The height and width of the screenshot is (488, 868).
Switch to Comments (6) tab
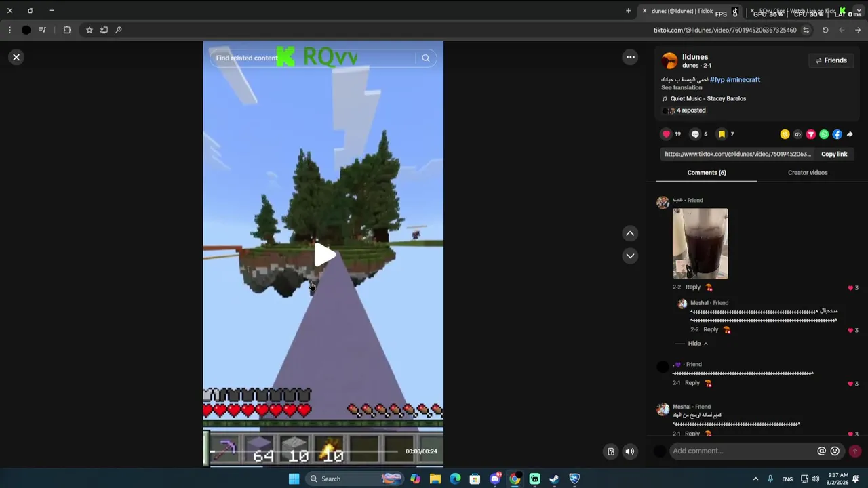tap(707, 173)
